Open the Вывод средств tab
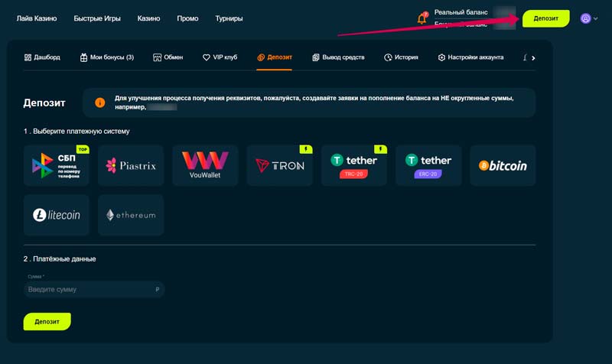This screenshot has height=364, width=612. click(338, 57)
